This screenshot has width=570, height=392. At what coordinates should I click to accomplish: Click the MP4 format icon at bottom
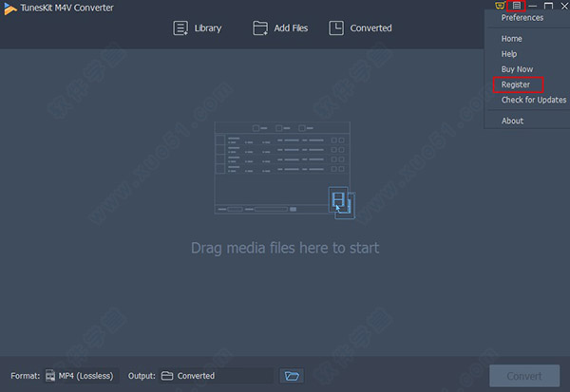point(50,376)
